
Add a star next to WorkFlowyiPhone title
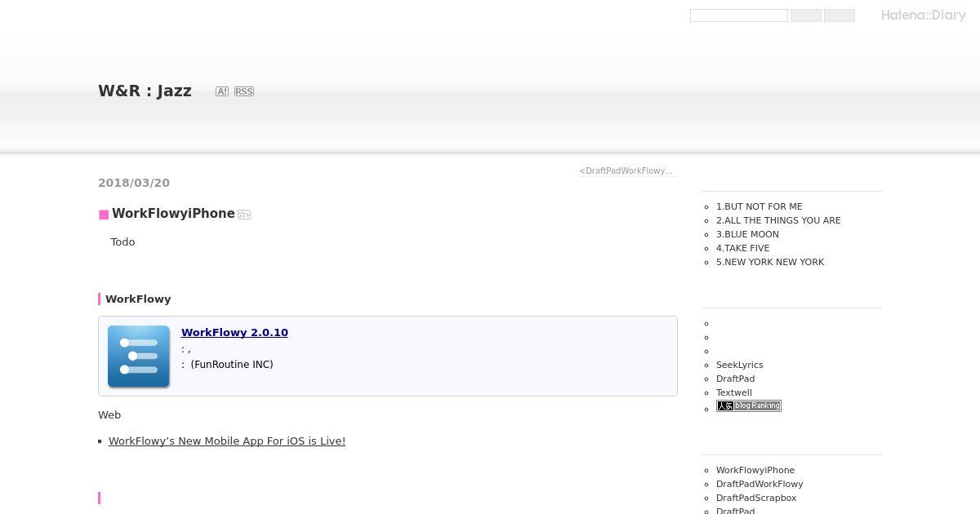tap(244, 215)
